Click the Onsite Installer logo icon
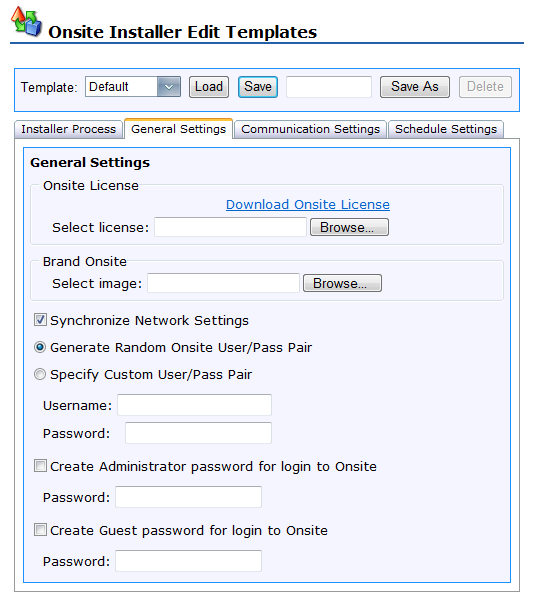 pyautogui.click(x=26, y=21)
